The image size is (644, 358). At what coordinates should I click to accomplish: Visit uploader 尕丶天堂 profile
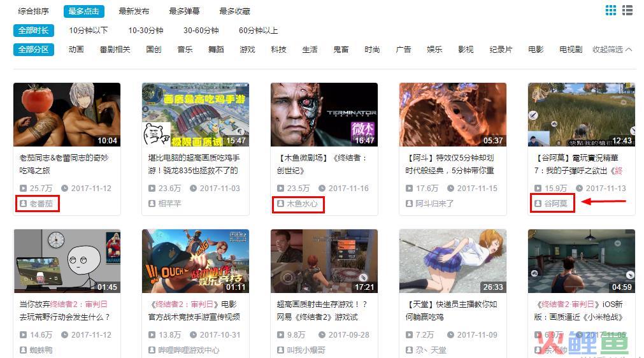(x=426, y=350)
